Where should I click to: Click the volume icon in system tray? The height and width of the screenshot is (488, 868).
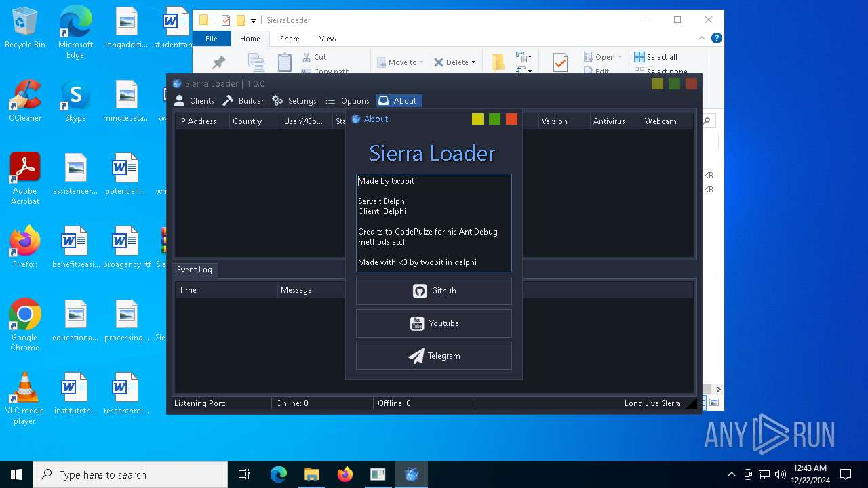tap(781, 474)
